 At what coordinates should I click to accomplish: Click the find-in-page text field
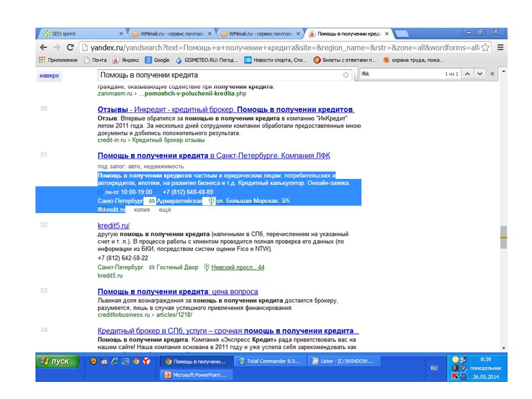tap(402, 74)
